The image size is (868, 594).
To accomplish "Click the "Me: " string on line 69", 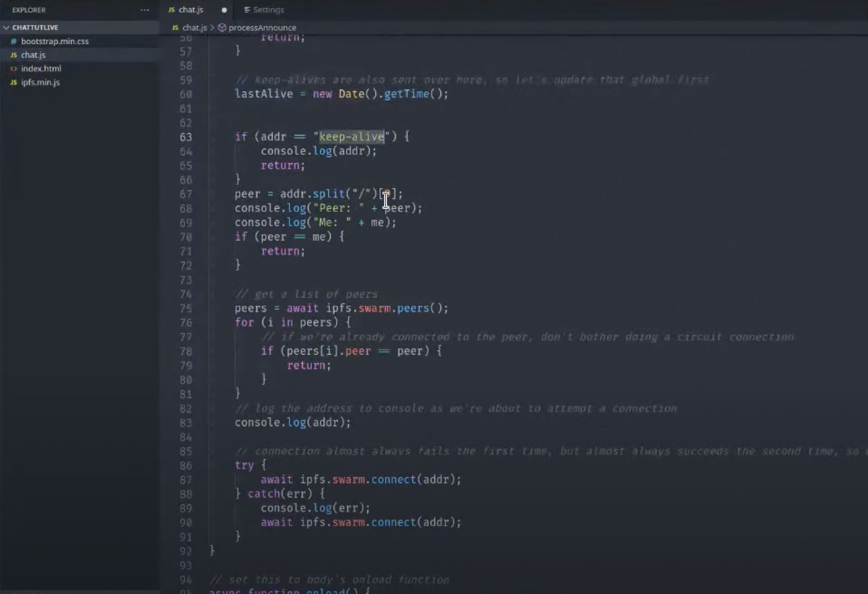I will [x=332, y=223].
